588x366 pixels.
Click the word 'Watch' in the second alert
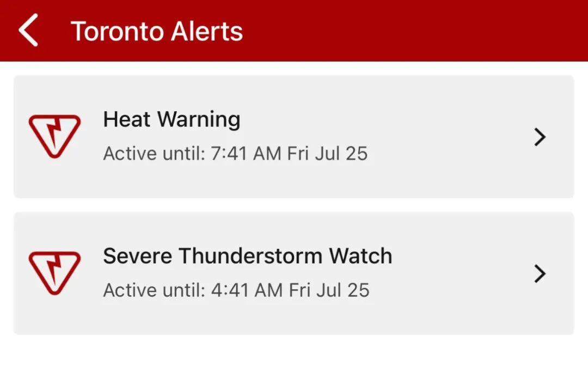[x=361, y=256]
